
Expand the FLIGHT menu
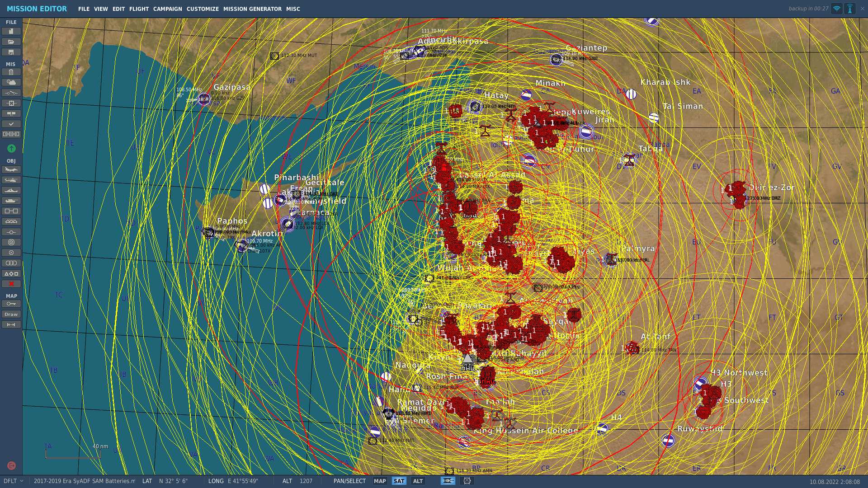click(x=139, y=9)
